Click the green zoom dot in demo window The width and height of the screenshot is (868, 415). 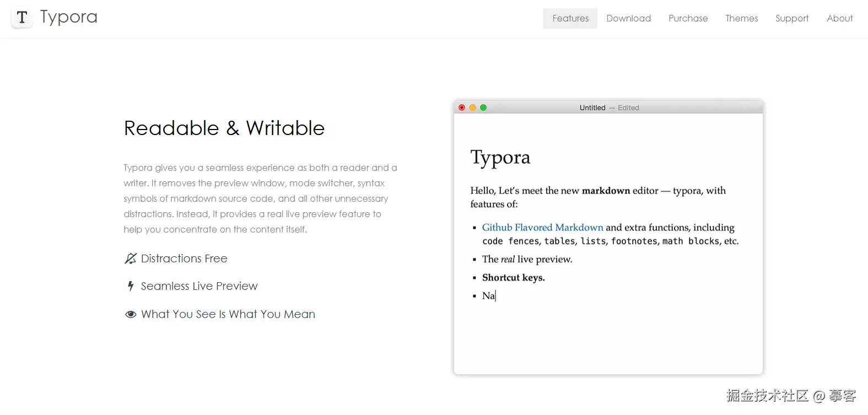483,107
